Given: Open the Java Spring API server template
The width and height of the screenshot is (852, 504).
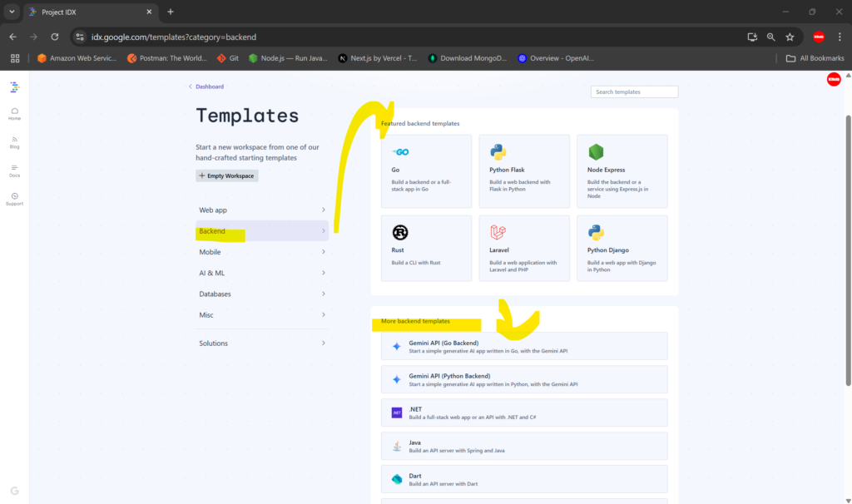Looking at the screenshot, I should click(524, 446).
